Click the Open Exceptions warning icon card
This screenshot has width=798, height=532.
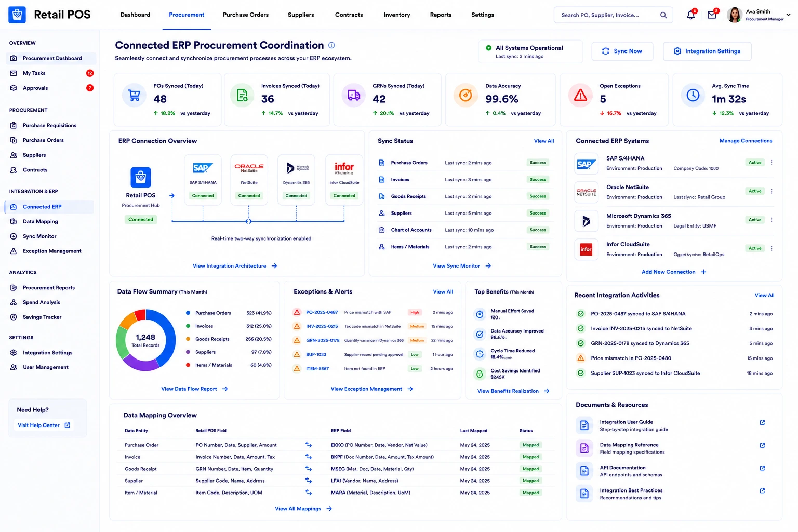coord(580,96)
